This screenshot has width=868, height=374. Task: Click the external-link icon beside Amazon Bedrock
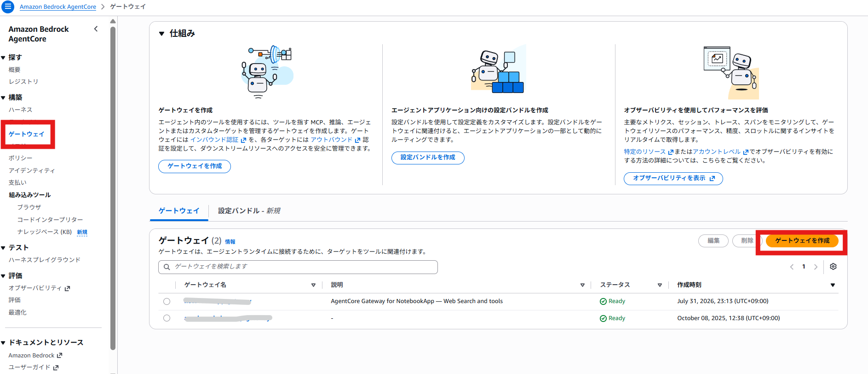[59, 356]
